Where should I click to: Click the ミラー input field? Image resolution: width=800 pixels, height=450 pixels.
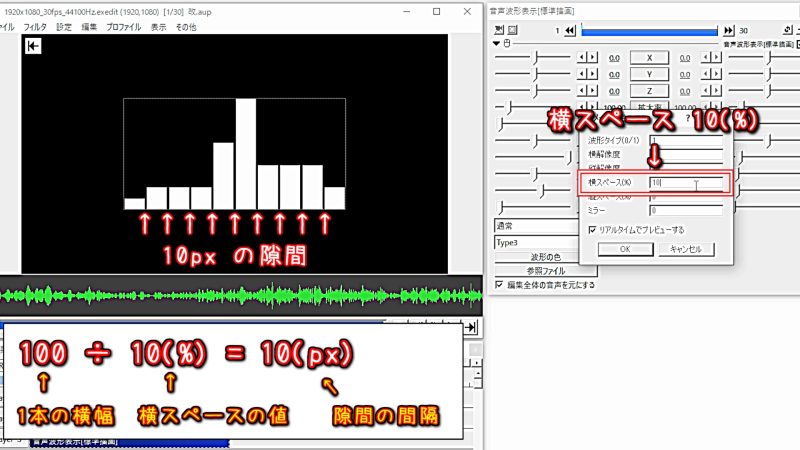[x=686, y=210]
